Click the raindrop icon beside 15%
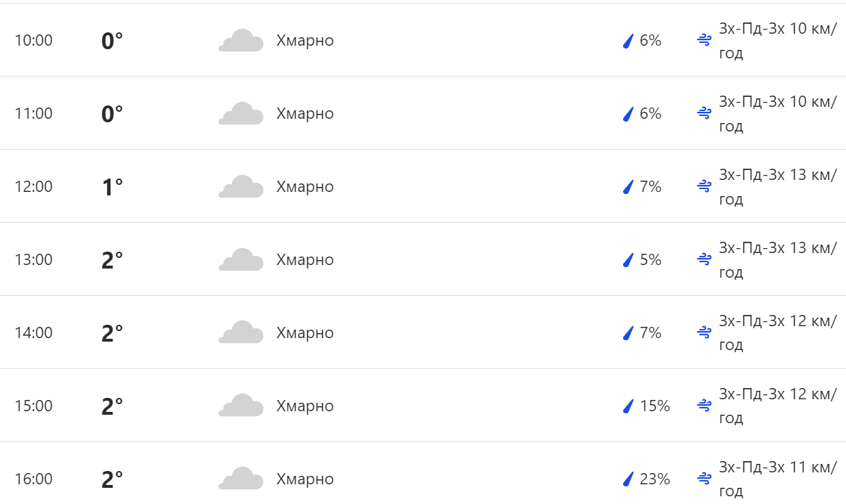Screen dimensions: 846x504 click(628, 406)
